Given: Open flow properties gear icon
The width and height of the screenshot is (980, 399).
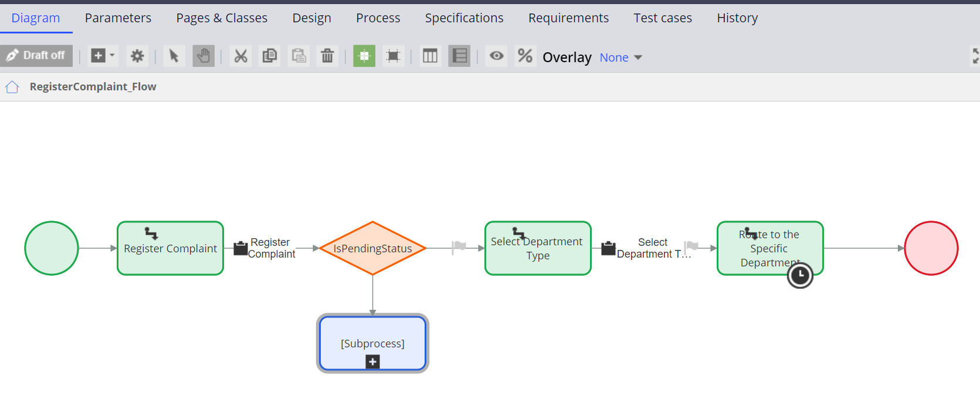Looking at the screenshot, I should coord(137,56).
